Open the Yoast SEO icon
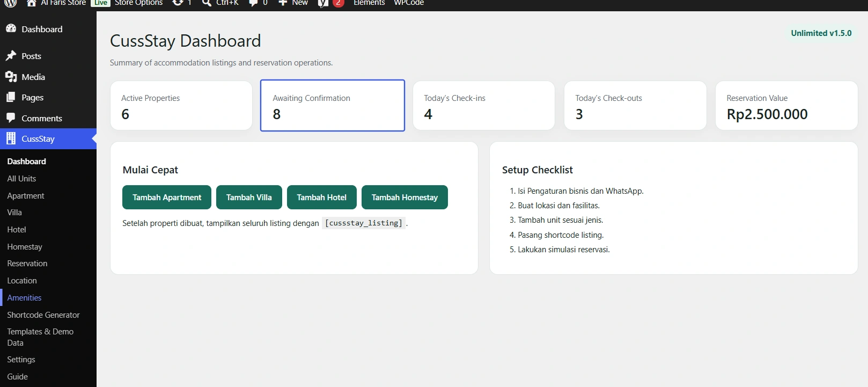The height and width of the screenshot is (387, 868). point(323,3)
